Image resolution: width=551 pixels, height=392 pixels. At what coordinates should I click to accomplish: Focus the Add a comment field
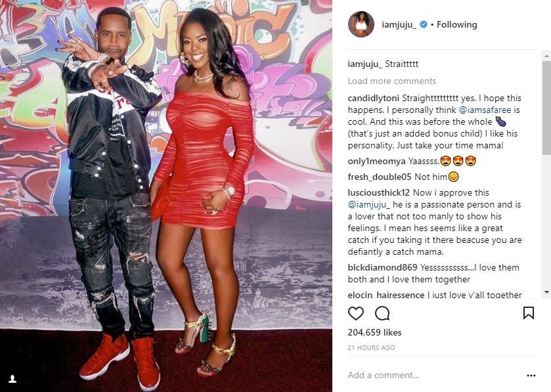434,375
